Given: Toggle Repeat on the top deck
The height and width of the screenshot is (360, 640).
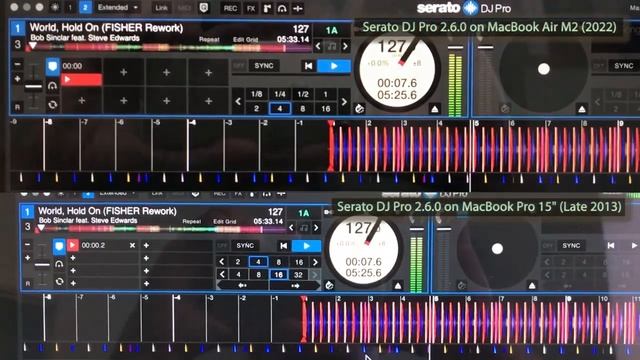Looking at the screenshot, I should tap(209, 40).
